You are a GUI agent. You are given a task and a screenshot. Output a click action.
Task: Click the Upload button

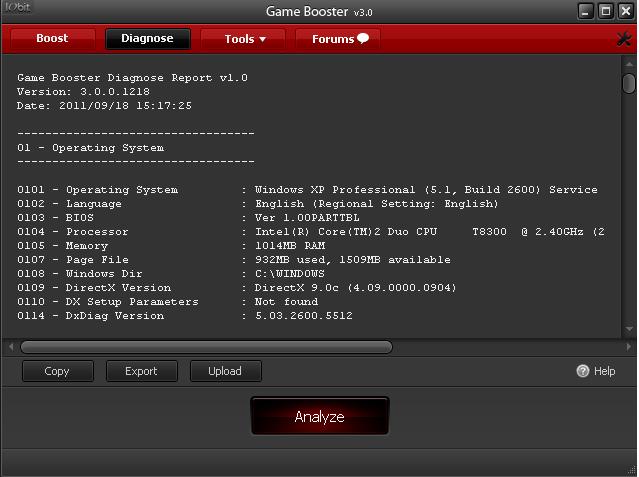[225, 371]
